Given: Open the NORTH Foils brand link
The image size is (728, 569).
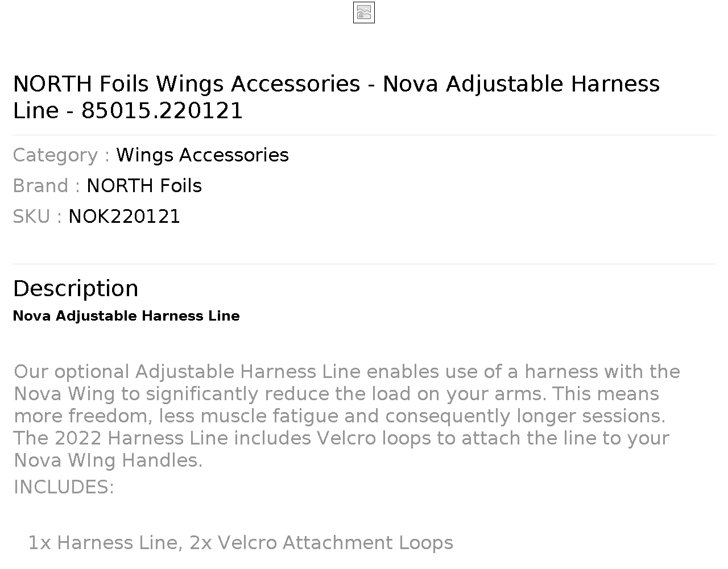Looking at the screenshot, I should coord(144,186).
